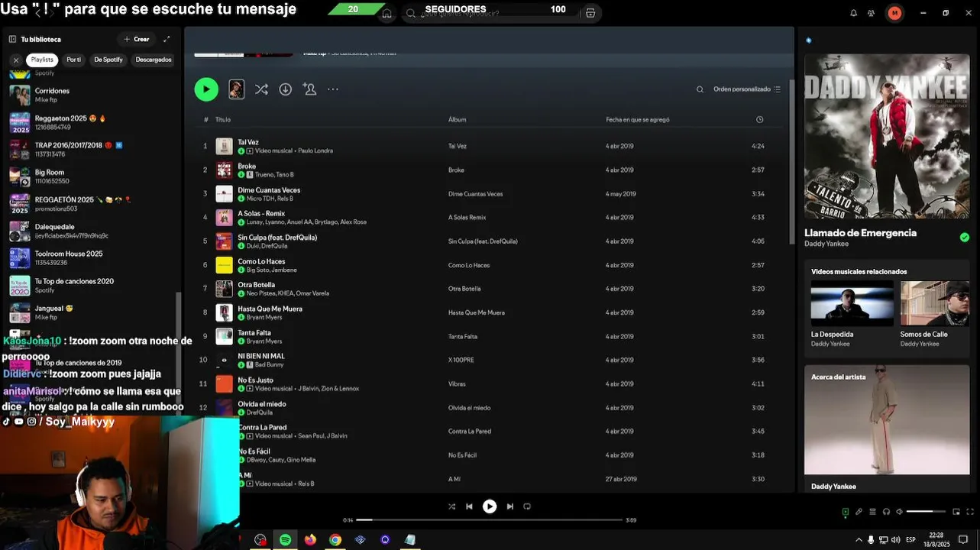The width and height of the screenshot is (980, 550).
Task: Click the green saved checkmark for Llamado de Emergencia
Action: (964, 238)
